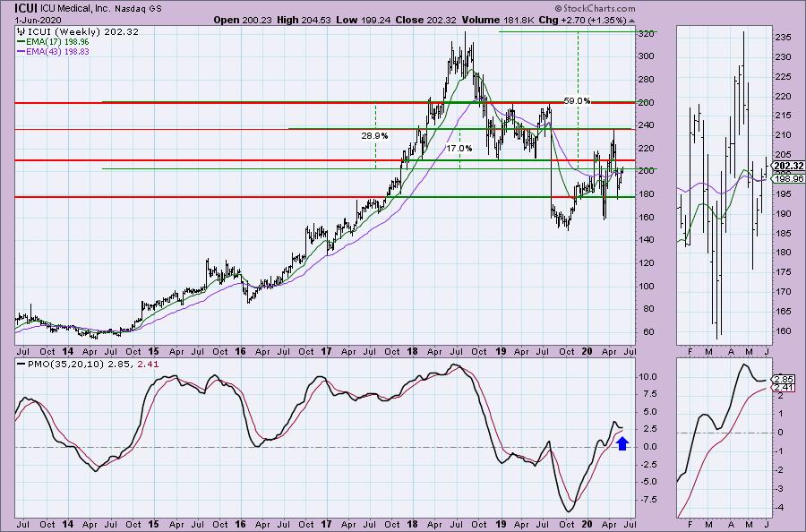Select the High 204.53 value
This screenshot has width=806, height=532.
(x=304, y=20)
